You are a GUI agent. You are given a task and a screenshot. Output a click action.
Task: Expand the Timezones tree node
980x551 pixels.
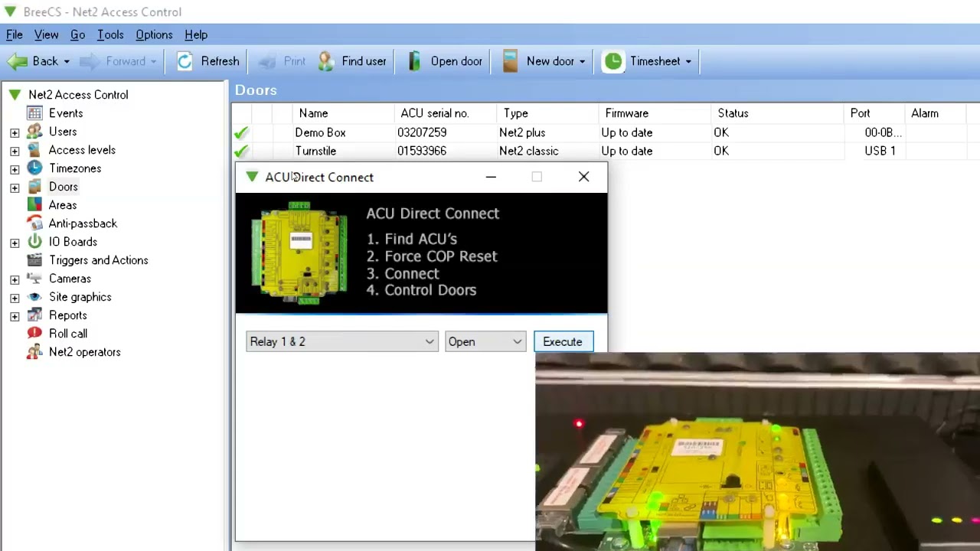point(15,169)
